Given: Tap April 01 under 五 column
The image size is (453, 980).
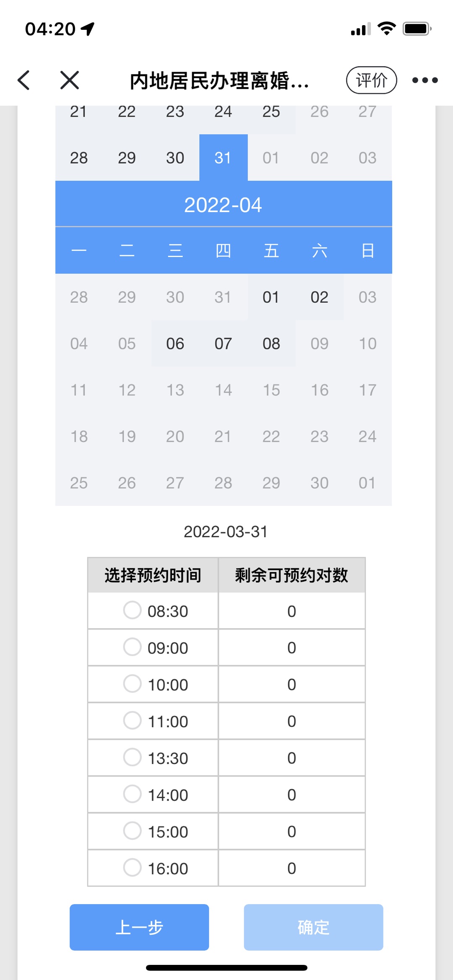Looking at the screenshot, I should coord(271,297).
